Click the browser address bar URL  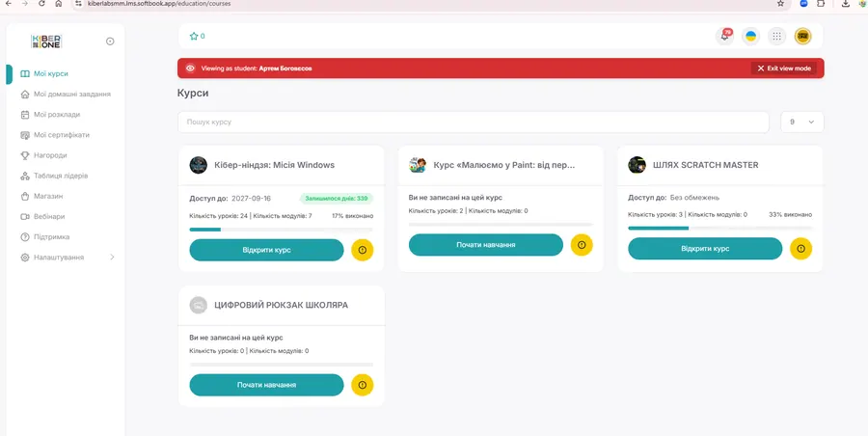point(159,3)
